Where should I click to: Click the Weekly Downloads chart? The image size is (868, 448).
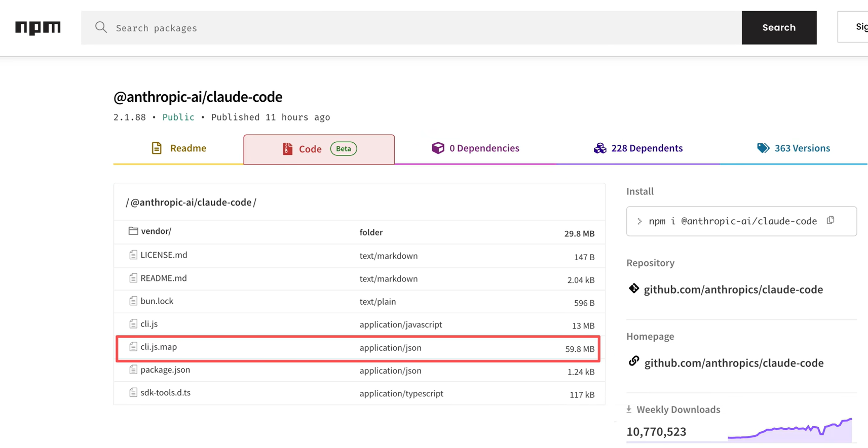[790, 430]
